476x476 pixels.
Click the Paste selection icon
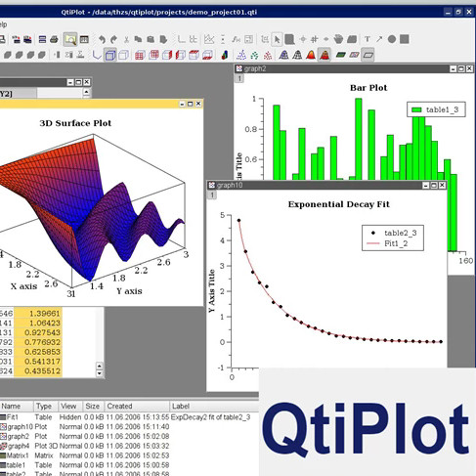tap(151, 39)
